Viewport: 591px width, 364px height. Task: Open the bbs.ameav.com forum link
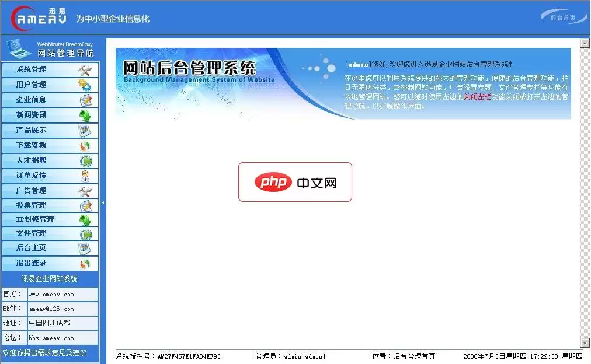[x=51, y=338]
